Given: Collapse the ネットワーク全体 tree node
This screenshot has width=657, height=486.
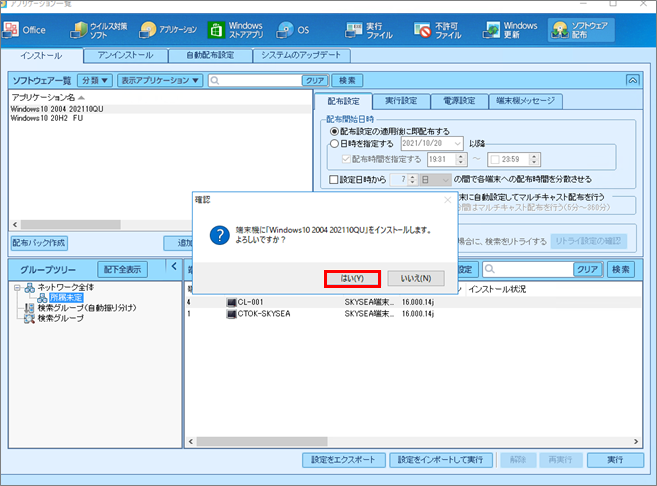Looking at the screenshot, I should coord(17,288).
